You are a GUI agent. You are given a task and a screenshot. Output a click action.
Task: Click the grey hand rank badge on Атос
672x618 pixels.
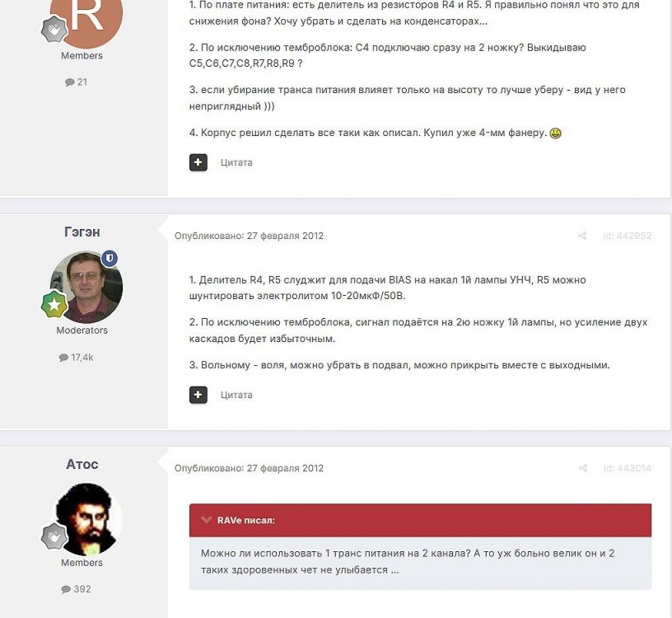pos(54,536)
